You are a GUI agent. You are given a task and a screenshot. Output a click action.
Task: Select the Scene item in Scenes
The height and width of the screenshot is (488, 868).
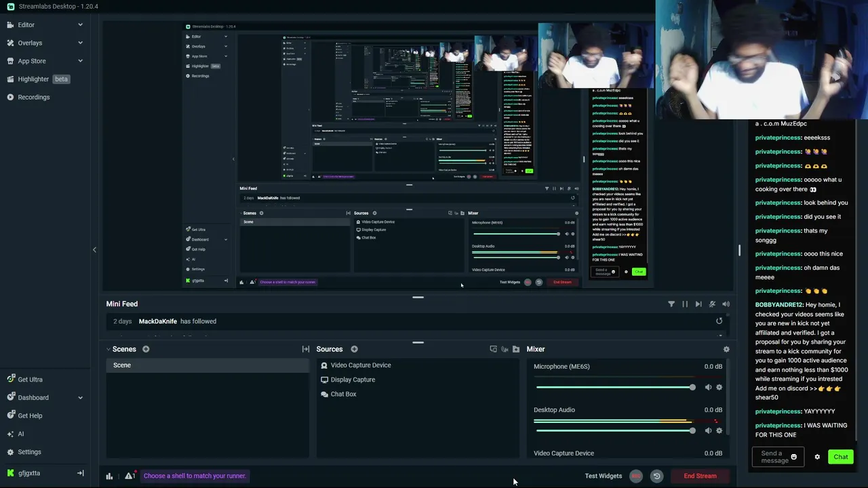207,365
